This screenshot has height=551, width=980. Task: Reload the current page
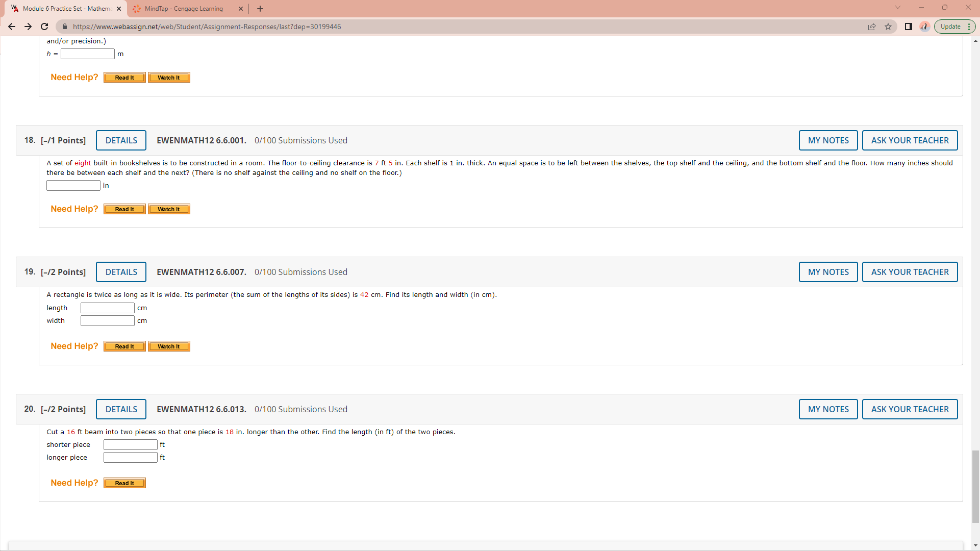(x=44, y=27)
